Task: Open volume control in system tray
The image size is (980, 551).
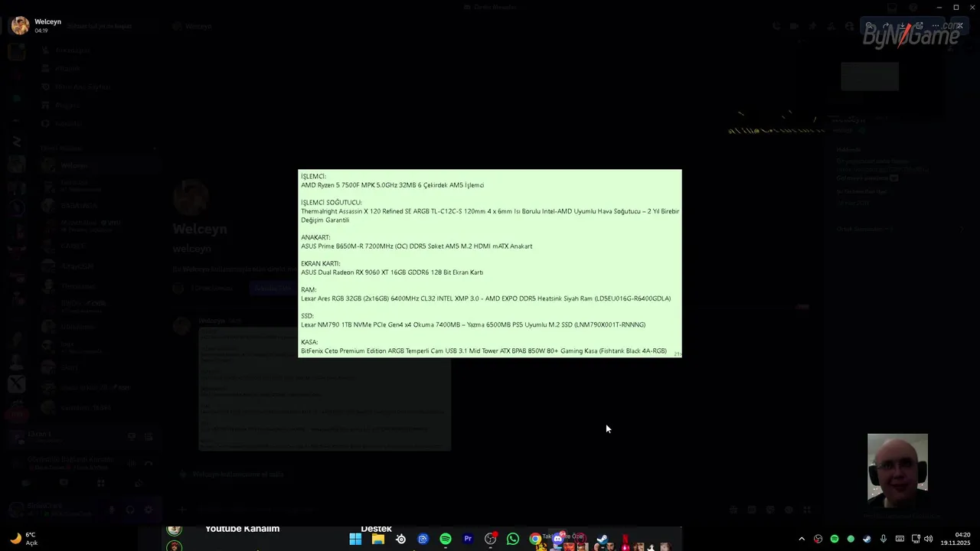Action: point(929,539)
